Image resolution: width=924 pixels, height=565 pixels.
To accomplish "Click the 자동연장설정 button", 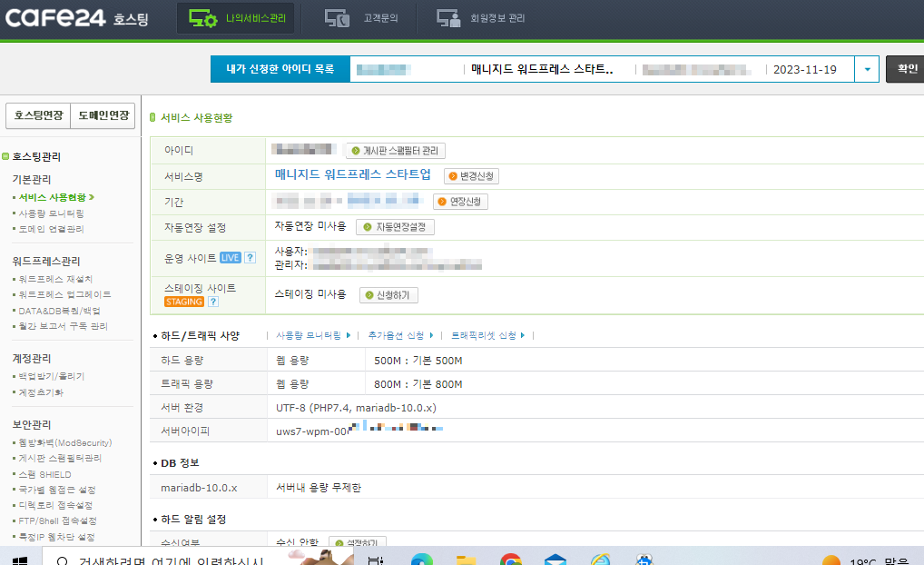I will pos(395,227).
